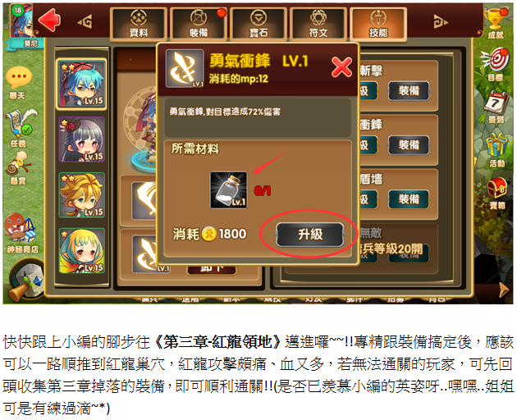Open the 目標 target icon
The width and height of the screenshot is (517, 420).
point(496,65)
